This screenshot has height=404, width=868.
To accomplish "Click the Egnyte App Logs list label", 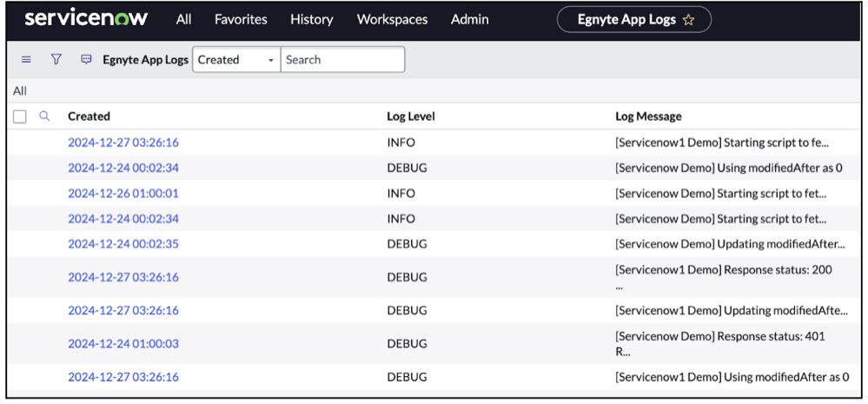I will click(x=146, y=60).
